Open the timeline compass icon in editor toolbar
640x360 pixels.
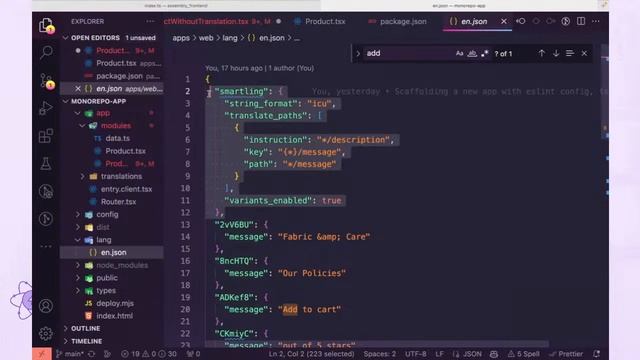tap(566, 21)
